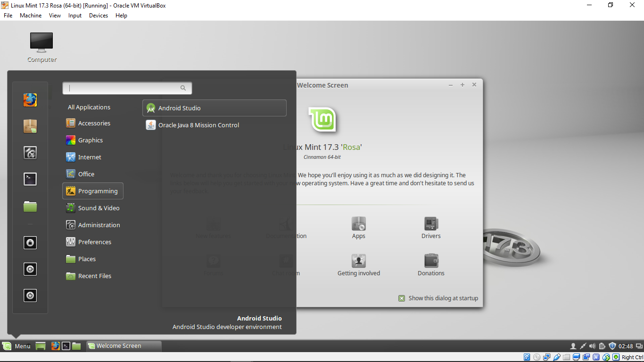Click the volume icon in the system tray
The width and height of the screenshot is (644, 362).
click(x=593, y=346)
